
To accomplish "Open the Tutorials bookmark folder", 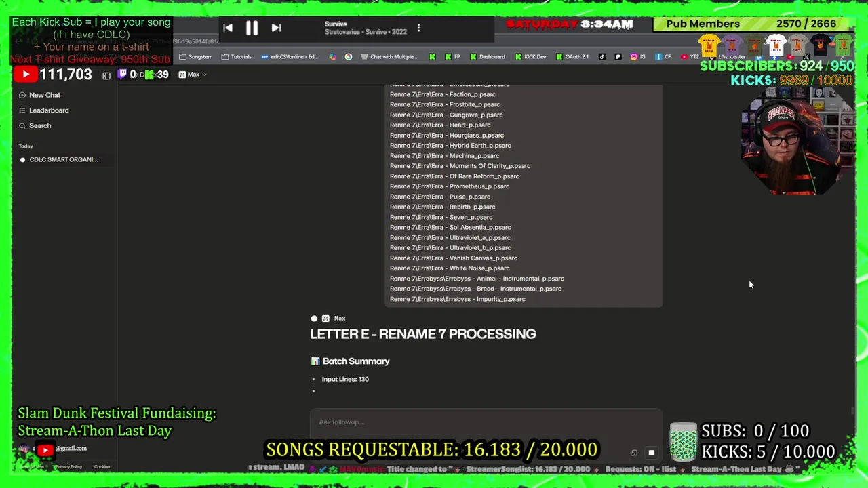I will [x=236, y=57].
